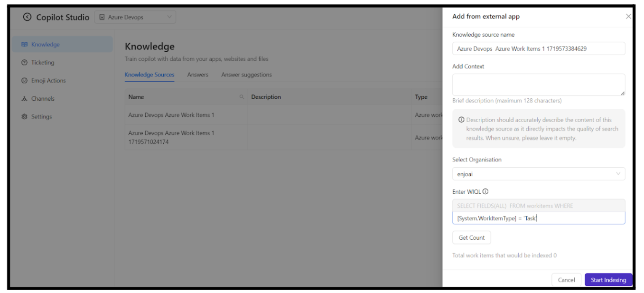Select the row ending with 1719571024174
The image size is (644, 293).
click(283, 137)
